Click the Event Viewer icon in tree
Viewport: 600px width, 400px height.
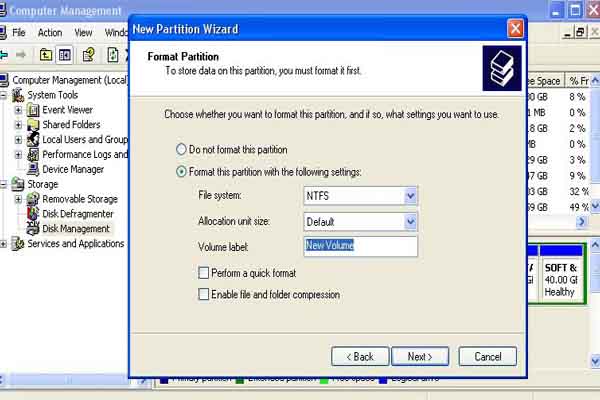point(33,110)
